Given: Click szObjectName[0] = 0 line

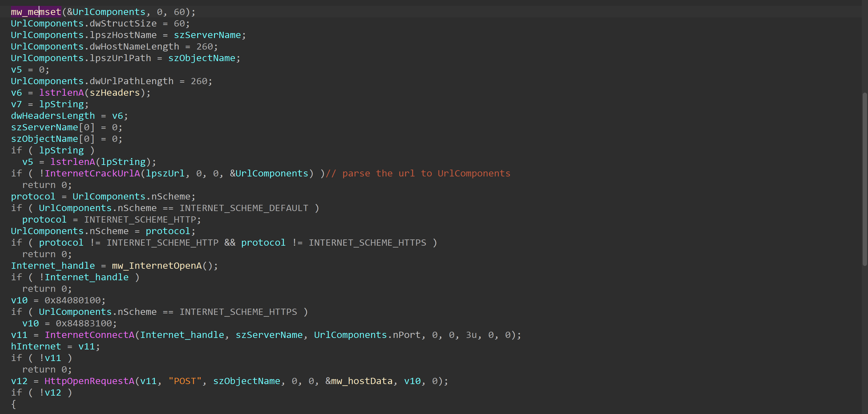Looking at the screenshot, I should [x=67, y=139].
